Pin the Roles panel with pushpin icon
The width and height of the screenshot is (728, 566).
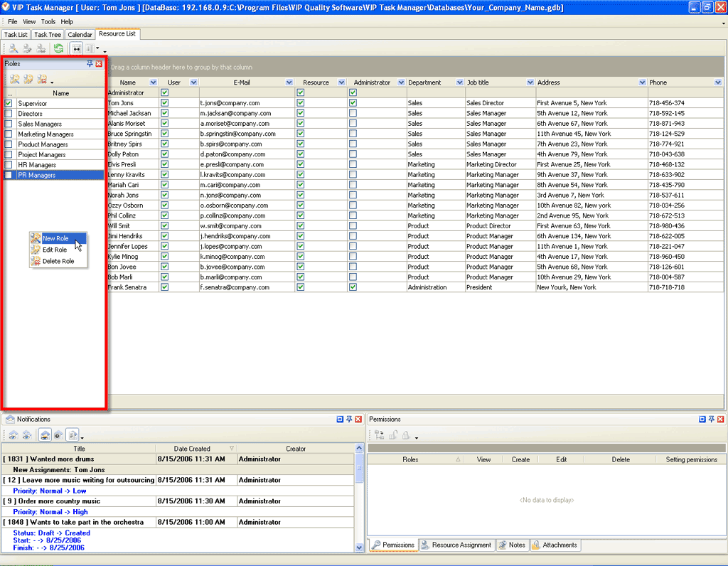90,64
